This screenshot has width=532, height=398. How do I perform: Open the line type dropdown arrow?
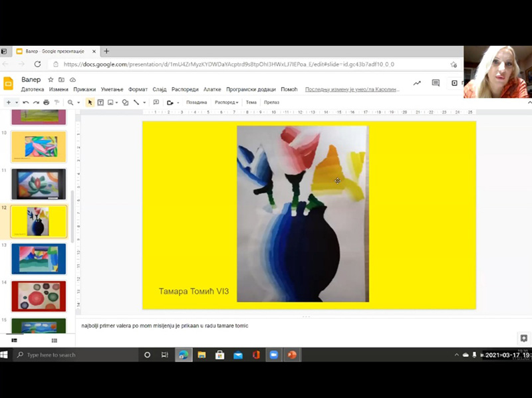click(144, 102)
